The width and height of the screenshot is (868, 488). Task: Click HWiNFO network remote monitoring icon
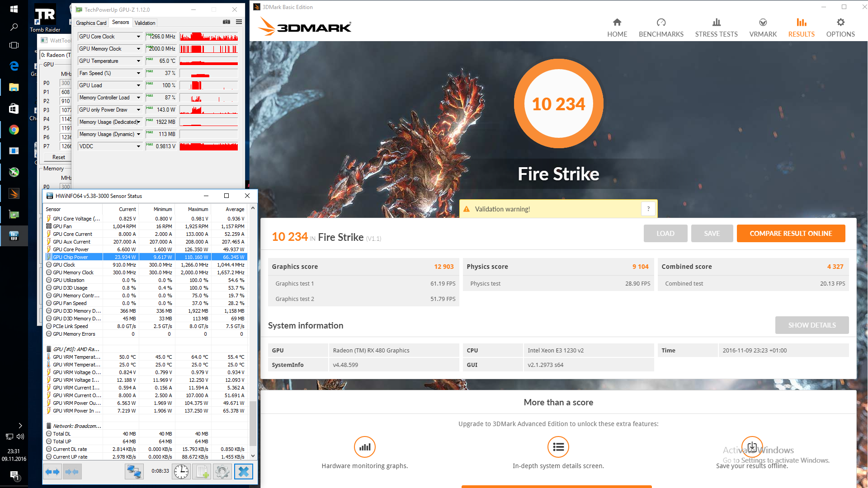[134, 472]
